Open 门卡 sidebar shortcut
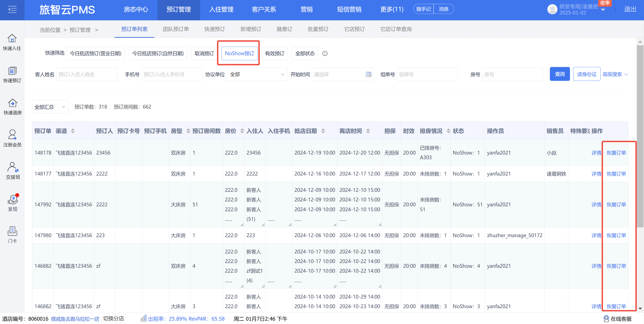This screenshot has width=644, height=324. pos(12,235)
